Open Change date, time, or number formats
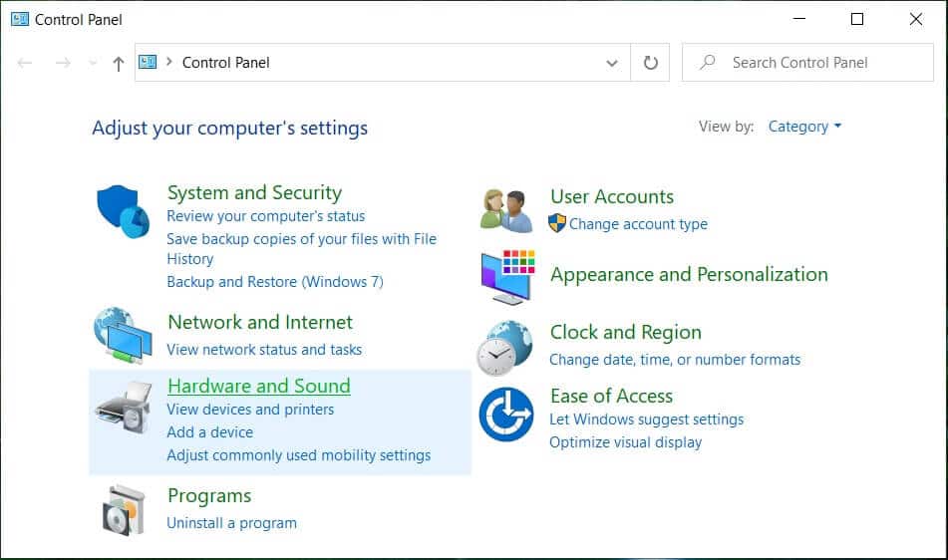The width and height of the screenshot is (948, 560). 675,359
